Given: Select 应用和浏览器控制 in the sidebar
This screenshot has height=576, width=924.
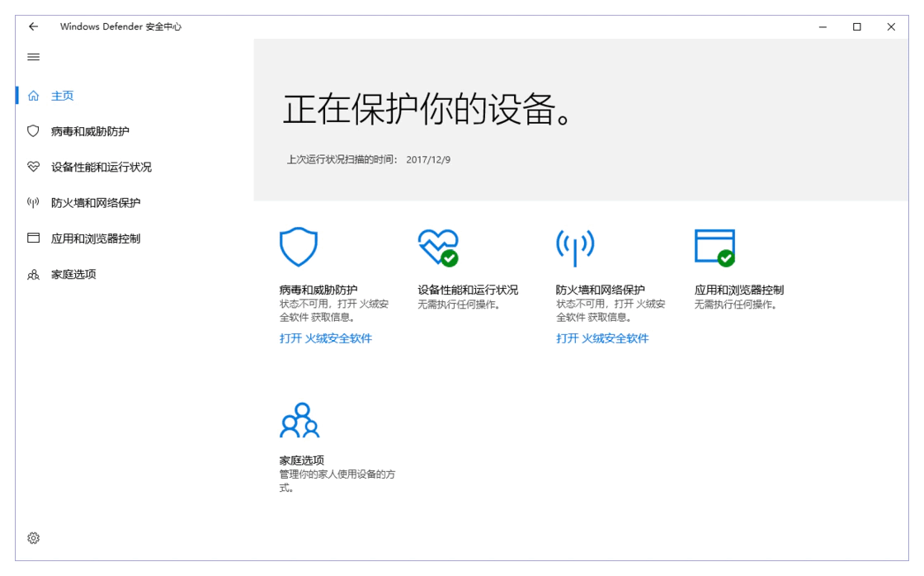Looking at the screenshot, I should 96,238.
